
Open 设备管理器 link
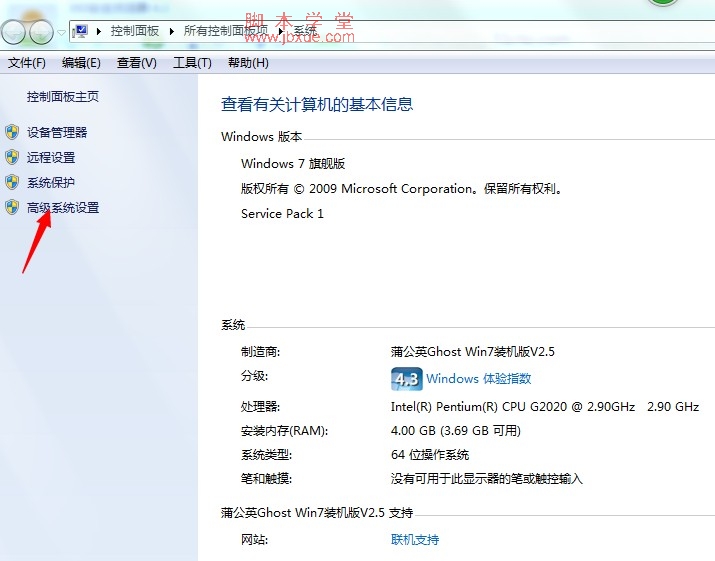(x=57, y=132)
